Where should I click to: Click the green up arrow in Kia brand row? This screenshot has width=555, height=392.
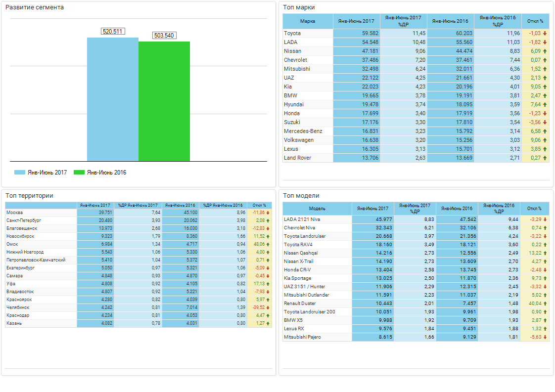[x=545, y=87]
